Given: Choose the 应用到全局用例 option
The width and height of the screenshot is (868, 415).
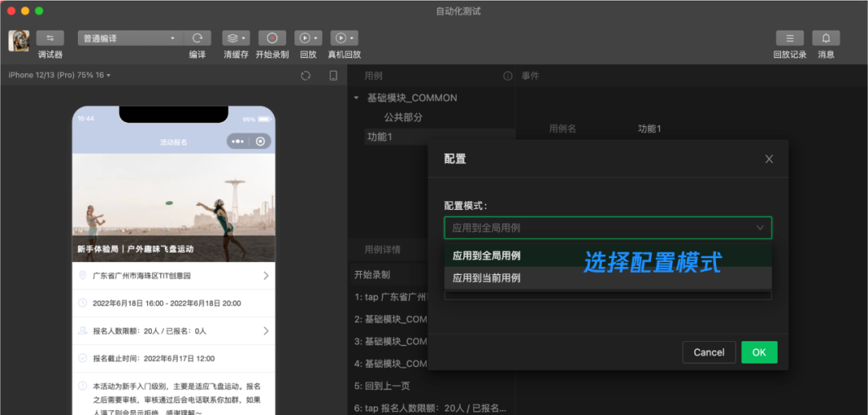Looking at the screenshot, I should point(608,256).
